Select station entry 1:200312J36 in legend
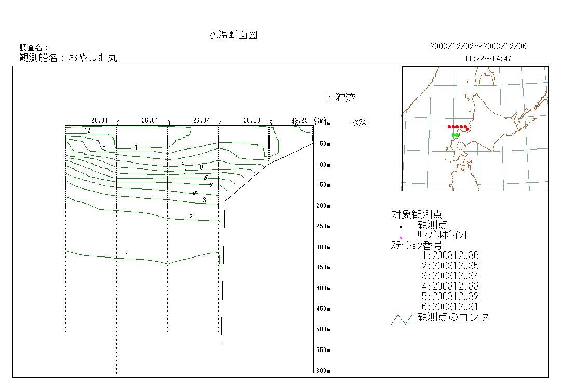The width and height of the screenshot is (563, 392). 450,255
